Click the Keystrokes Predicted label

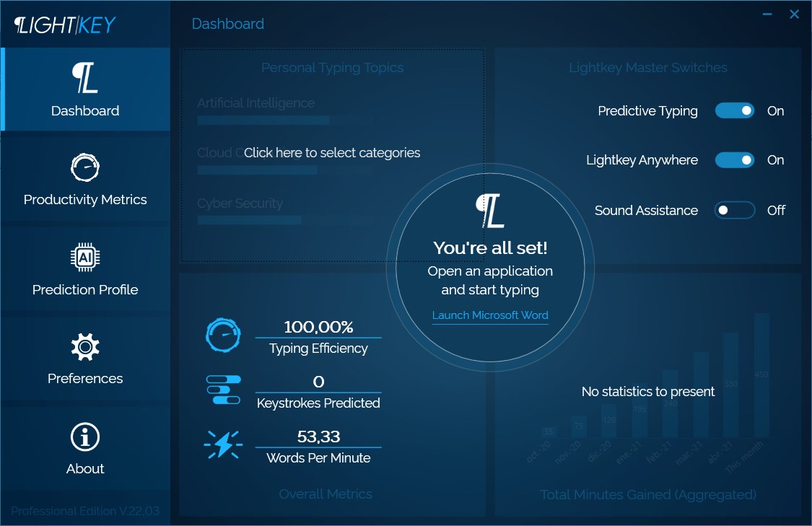[x=318, y=403]
